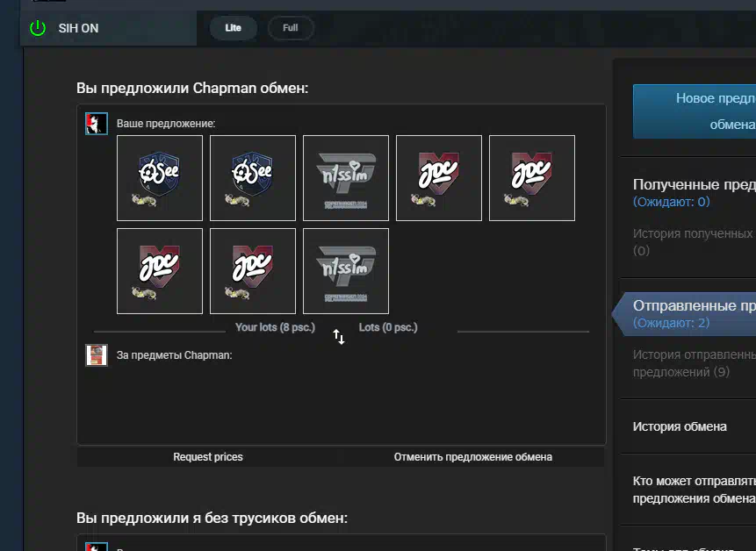Open История полученных предложений (0) link
This screenshot has width=756, height=551.
point(695,242)
